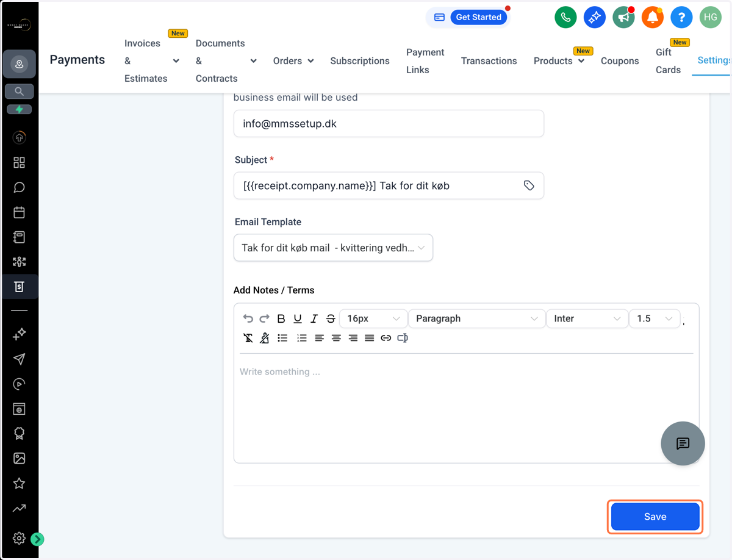
Task: Align text center
Action: coord(336,338)
